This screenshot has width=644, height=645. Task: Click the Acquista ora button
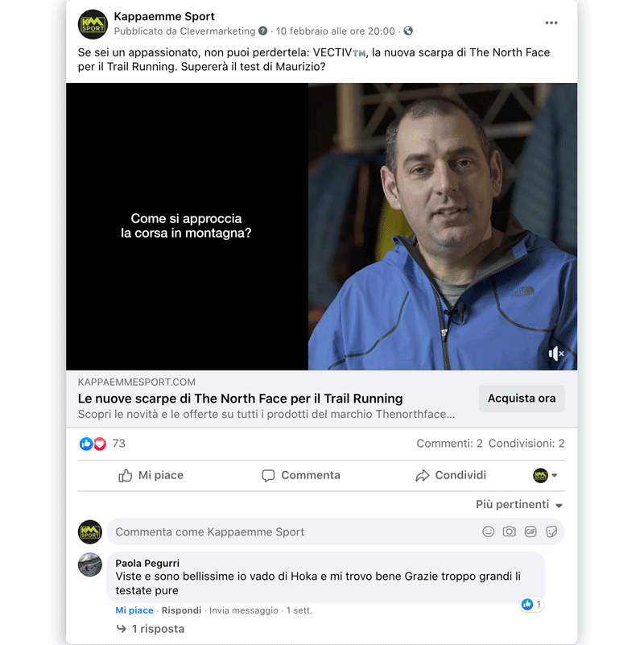coord(522,398)
